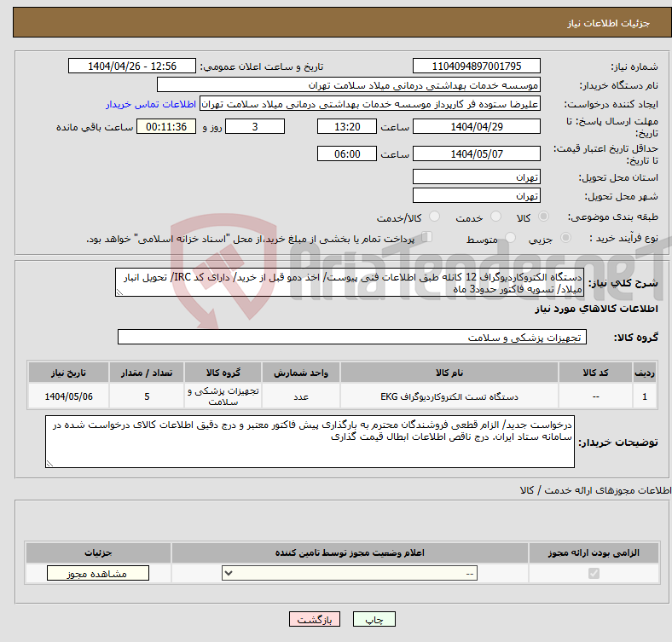Click the بازگشت back button
672x642 pixels.
point(315,619)
